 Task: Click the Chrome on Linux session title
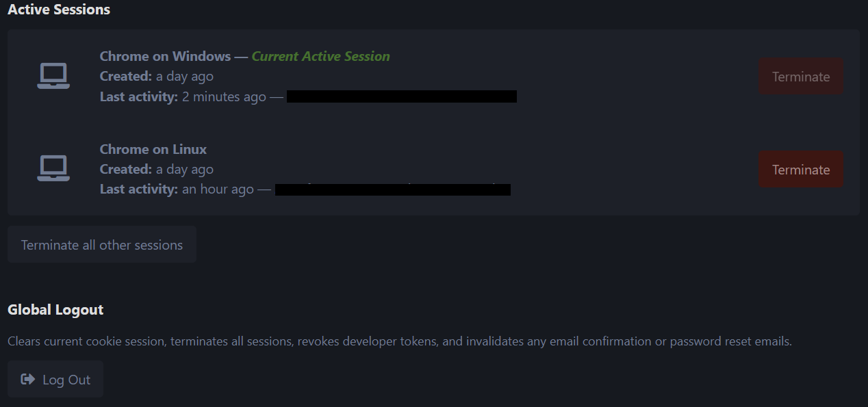(153, 149)
